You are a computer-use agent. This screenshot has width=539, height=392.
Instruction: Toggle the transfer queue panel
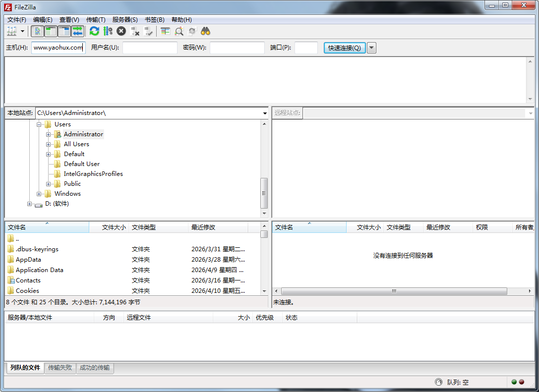(x=78, y=31)
